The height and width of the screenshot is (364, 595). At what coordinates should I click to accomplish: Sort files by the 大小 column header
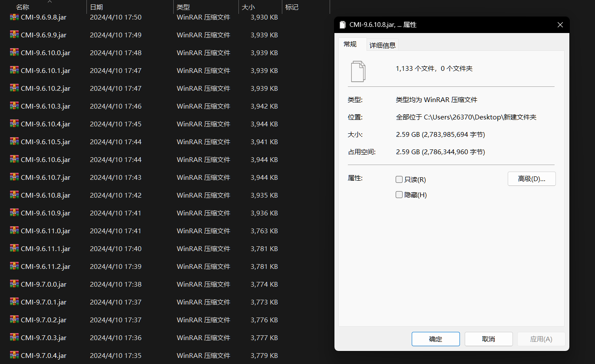point(248,7)
